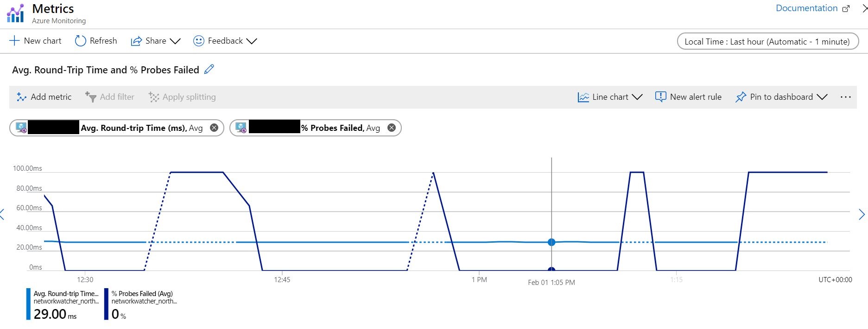Click the light blue data point on the chart

(551, 242)
